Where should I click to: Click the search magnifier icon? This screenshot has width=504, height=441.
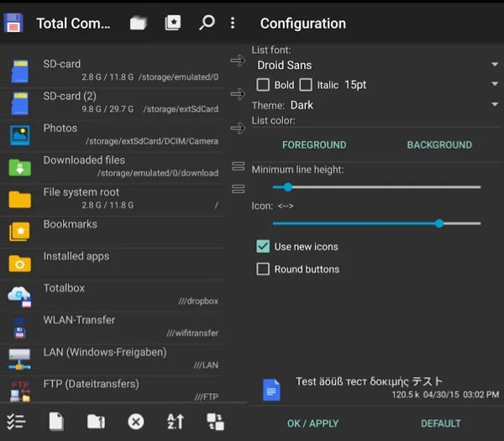coord(207,23)
